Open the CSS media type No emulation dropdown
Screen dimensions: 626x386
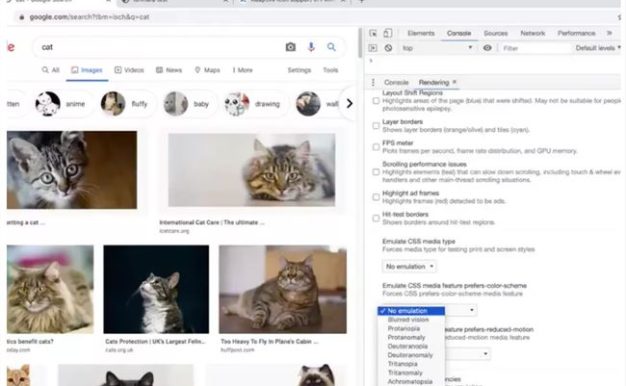coord(409,266)
